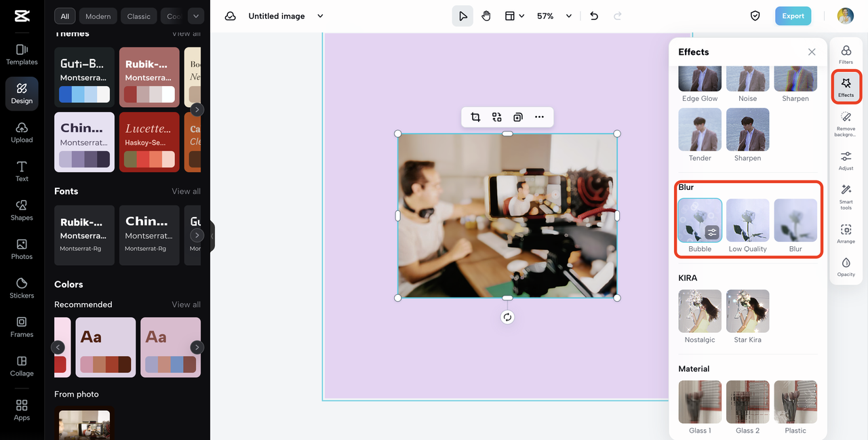Open the Opacity control
The image size is (868, 440).
[x=846, y=266]
